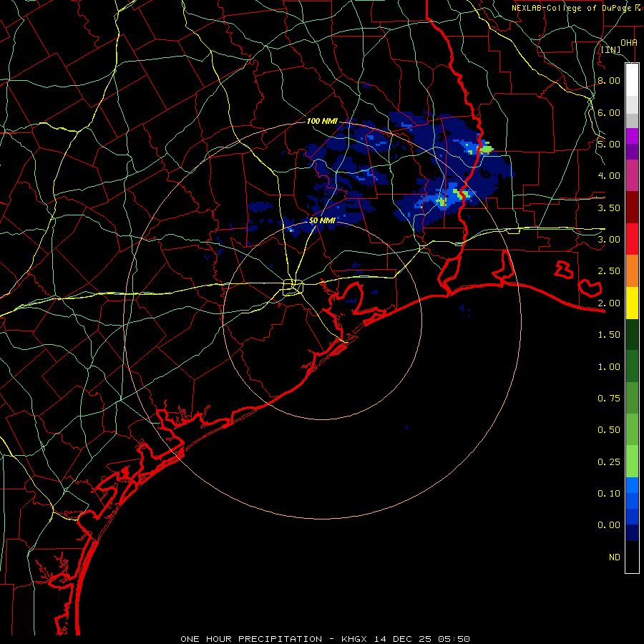
Task: Click the 8.00 legend value
Action: pos(609,80)
